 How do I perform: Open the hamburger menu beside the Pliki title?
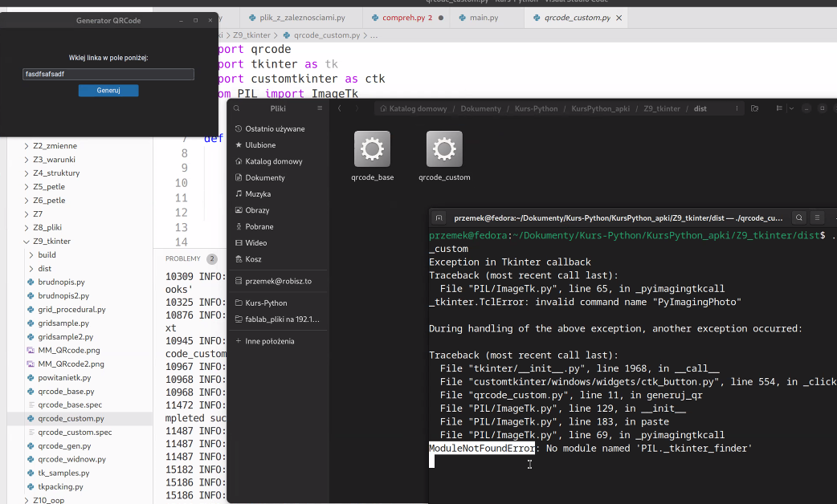320,108
